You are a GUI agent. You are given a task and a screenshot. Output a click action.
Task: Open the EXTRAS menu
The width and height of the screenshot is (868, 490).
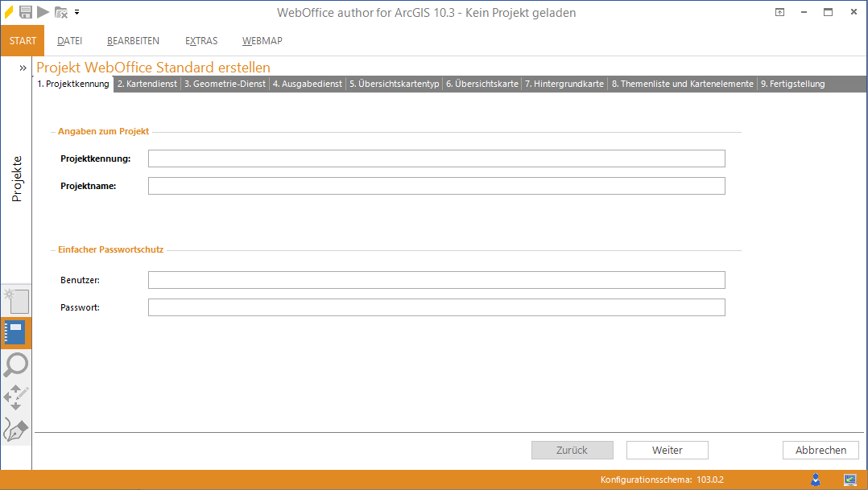coord(200,41)
